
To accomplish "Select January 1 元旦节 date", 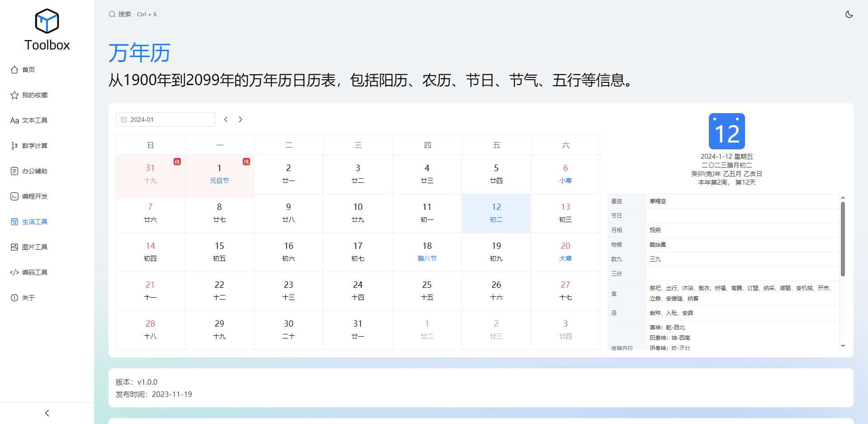I will tap(219, 174).
